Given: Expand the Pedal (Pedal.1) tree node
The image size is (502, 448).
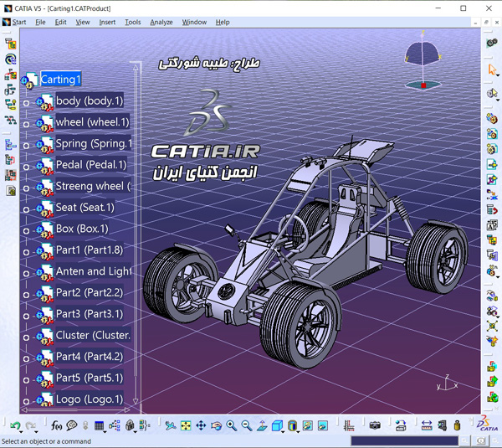Looking at the screenshot, I should point(26,167).
